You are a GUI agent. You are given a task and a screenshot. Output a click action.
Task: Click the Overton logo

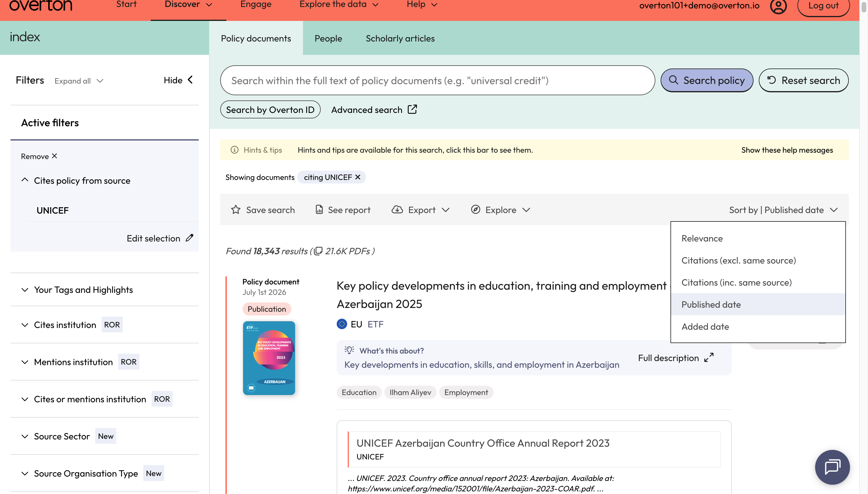tap(41, 5)
